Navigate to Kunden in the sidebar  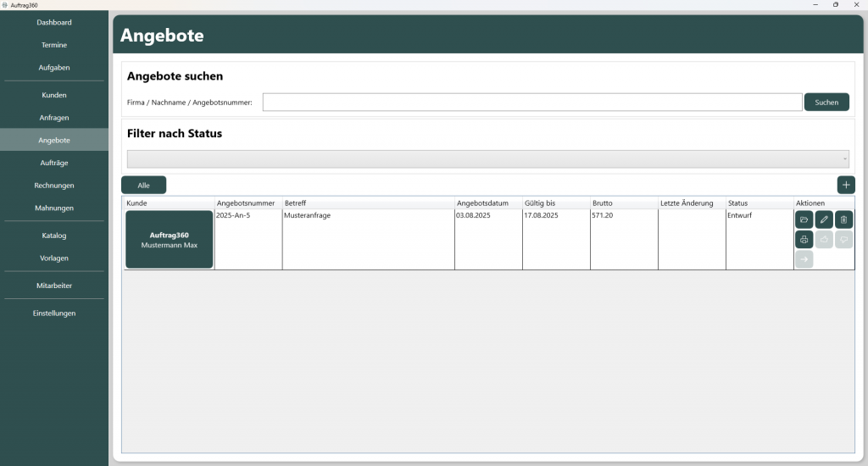click(54, 95)
